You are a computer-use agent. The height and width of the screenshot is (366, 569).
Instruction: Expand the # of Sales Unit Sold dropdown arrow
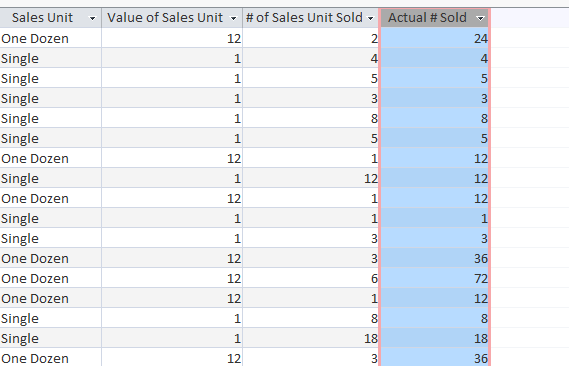(371, 18)
